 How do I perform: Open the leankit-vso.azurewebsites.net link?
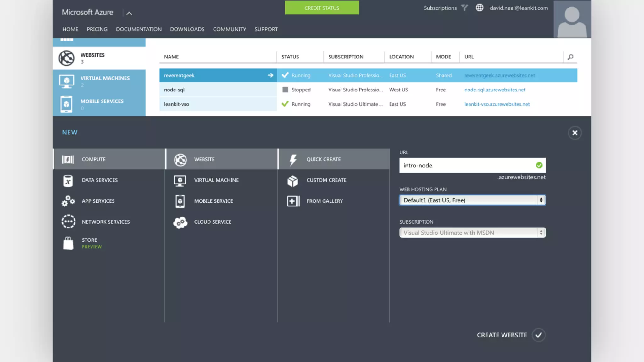coord(497,104)
